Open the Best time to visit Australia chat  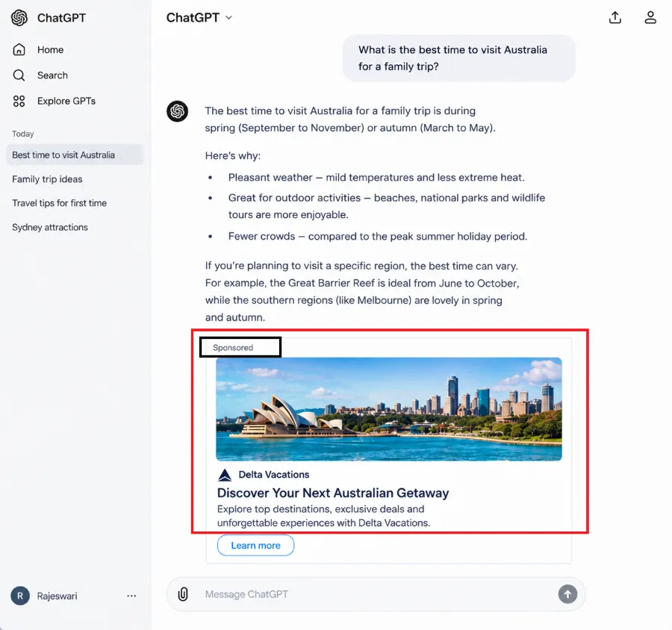[x=75, y=155]
